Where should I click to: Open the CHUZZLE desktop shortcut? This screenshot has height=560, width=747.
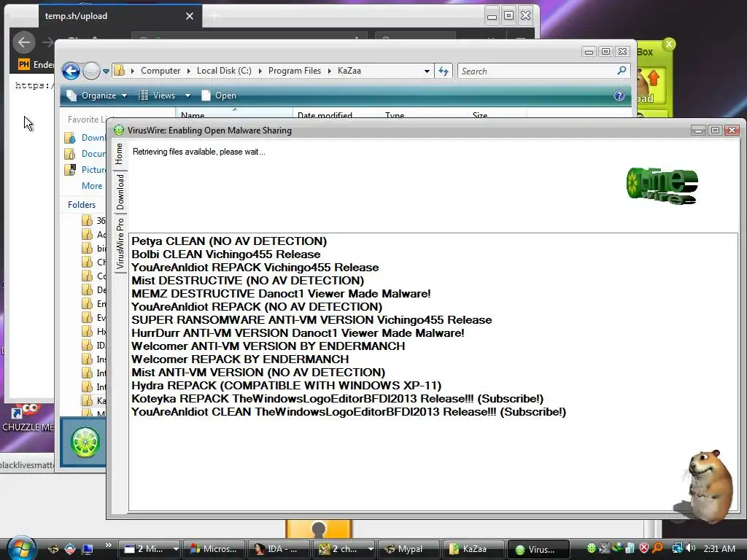point(28,418)
